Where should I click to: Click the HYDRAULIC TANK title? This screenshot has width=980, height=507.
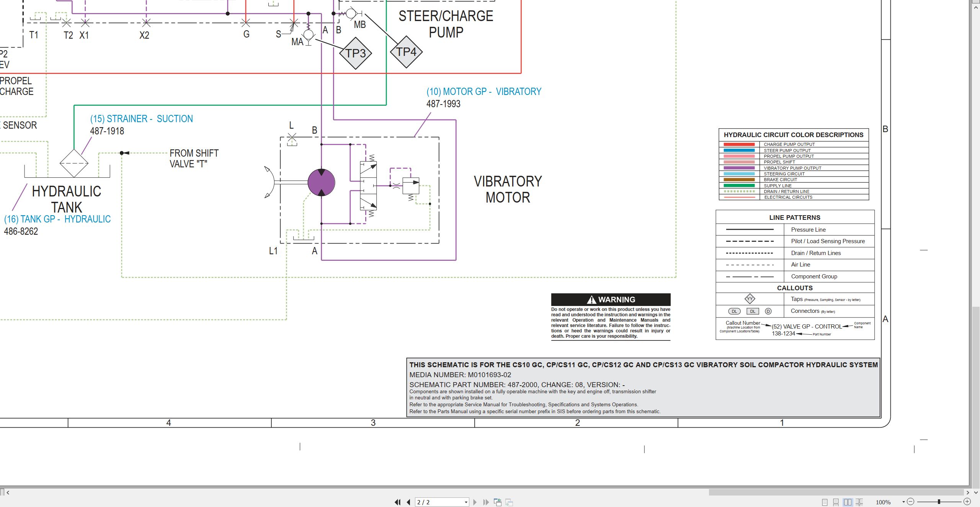click(67, 199)
